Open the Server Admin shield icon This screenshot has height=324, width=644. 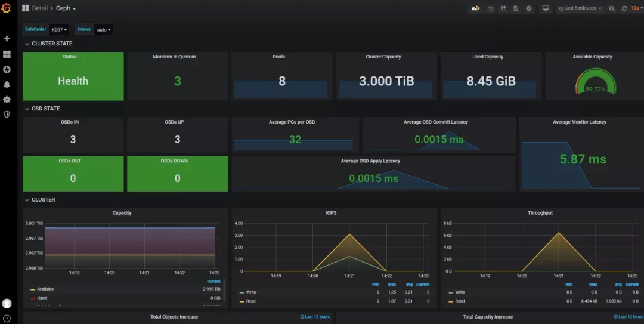(x=7, y=115)
